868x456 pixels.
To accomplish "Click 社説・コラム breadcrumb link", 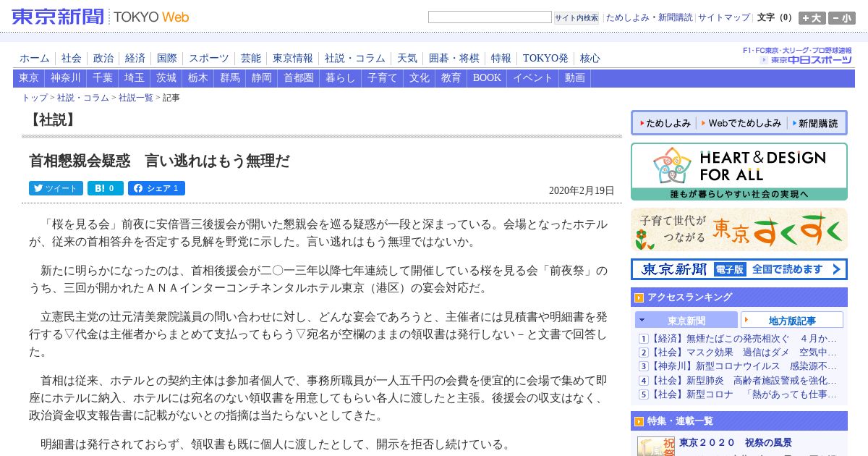I will point(83,98).
